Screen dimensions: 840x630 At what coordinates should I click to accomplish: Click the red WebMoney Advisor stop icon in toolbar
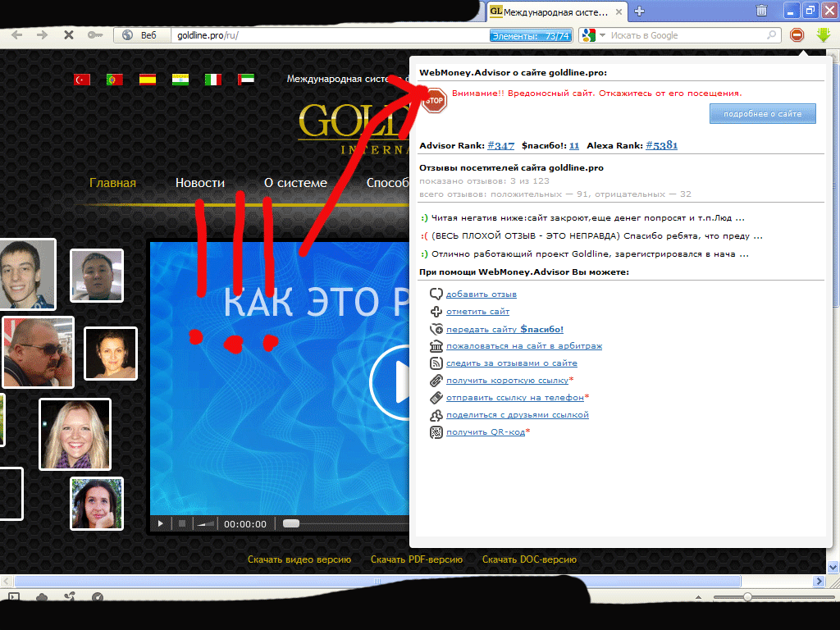tap(797, 35)
